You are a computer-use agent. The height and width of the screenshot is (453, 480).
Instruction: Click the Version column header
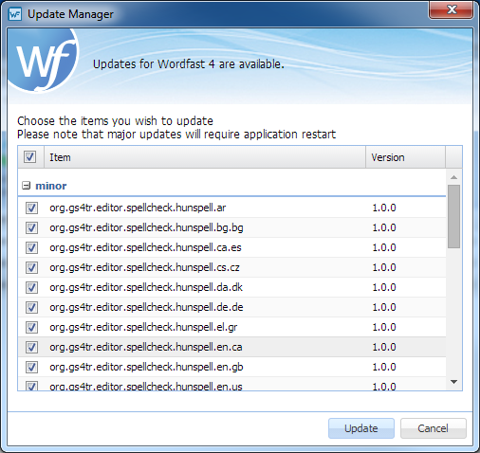click(x=405, y=157)
